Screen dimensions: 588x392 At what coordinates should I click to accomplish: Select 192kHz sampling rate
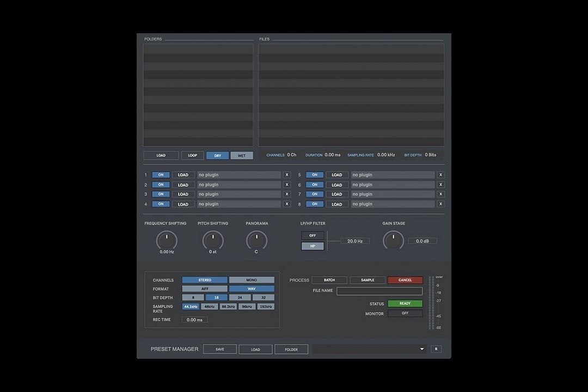(266, 307)
